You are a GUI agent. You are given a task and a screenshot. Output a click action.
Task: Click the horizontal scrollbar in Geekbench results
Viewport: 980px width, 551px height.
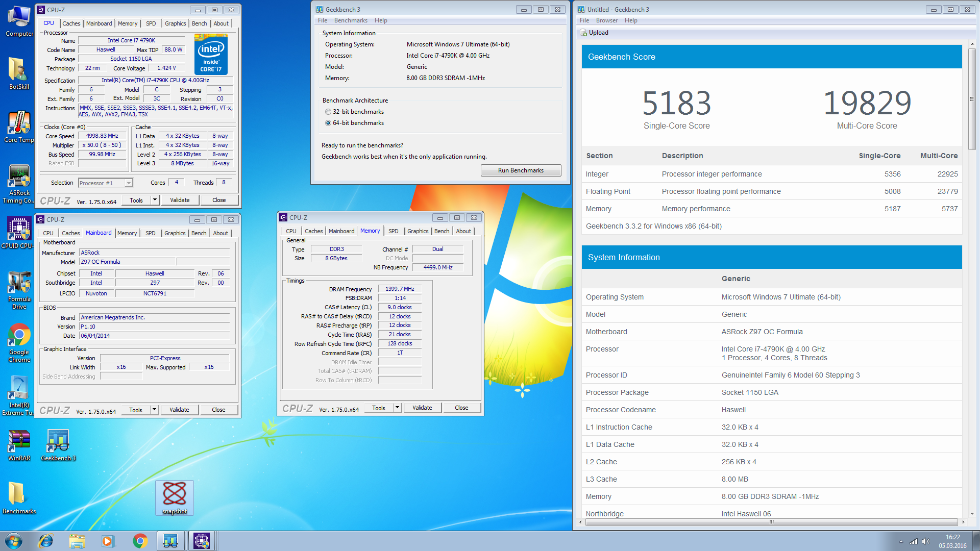(x=771, y=522)
